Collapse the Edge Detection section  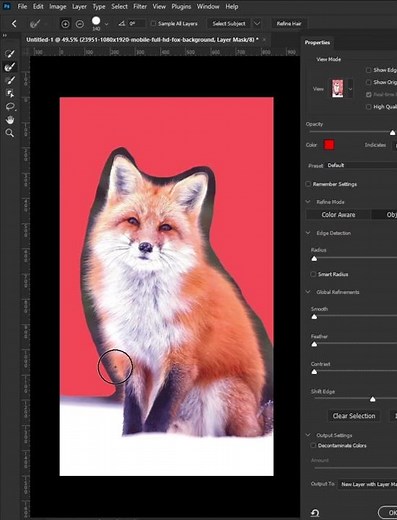click(308, 233)
